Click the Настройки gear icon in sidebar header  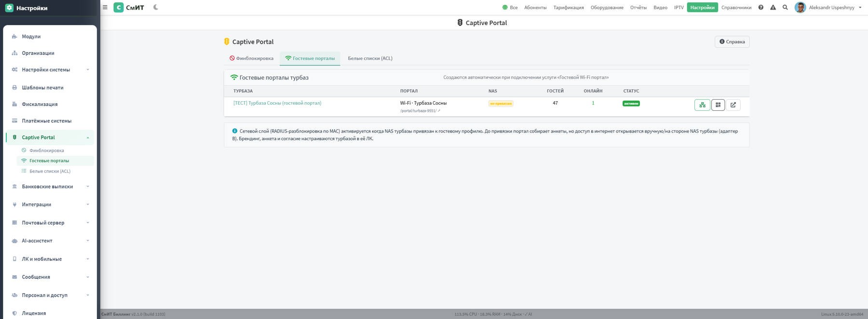pos(9,8)
